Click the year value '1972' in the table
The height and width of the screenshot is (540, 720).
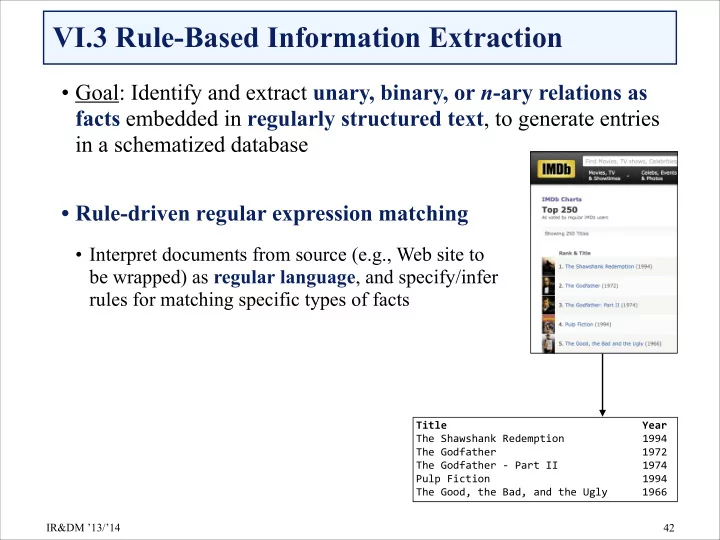pos(654,452)
